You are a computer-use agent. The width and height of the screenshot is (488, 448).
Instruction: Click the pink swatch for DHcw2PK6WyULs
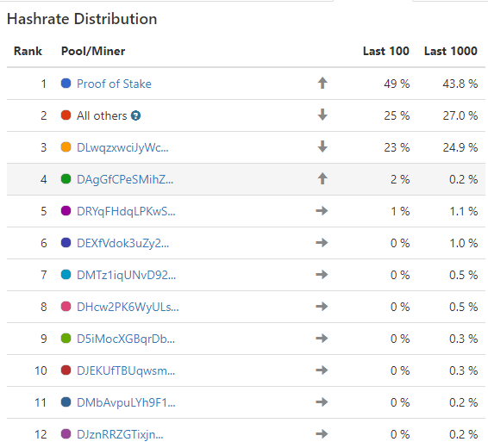(66, 306)
